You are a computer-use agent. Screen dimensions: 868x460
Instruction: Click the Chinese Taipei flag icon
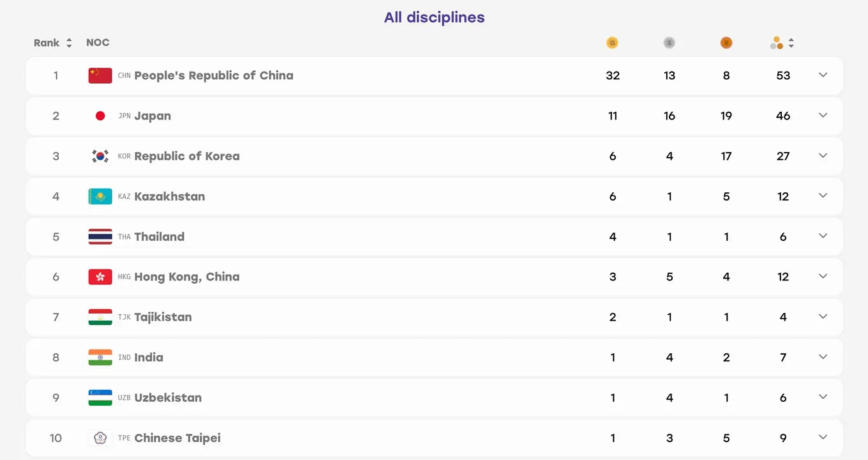click(100, 438)
